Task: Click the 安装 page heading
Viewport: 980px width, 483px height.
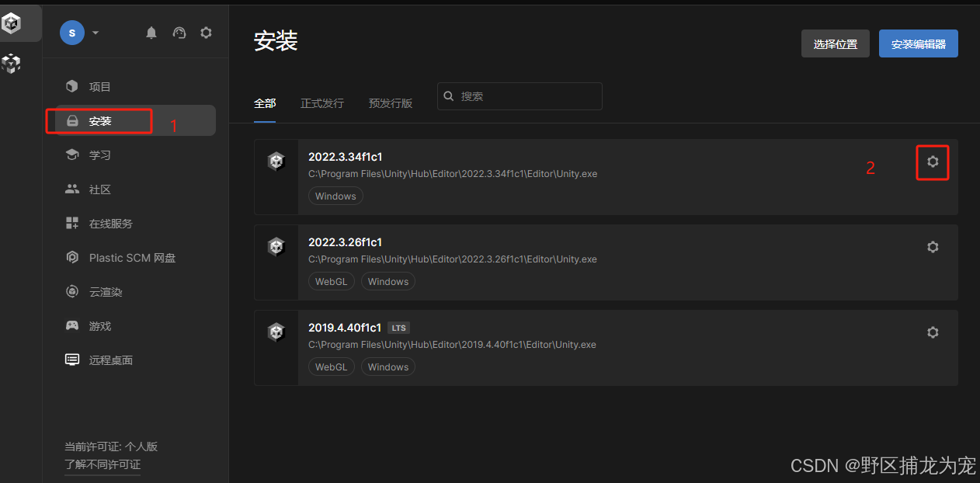Action: click(276, 41)
